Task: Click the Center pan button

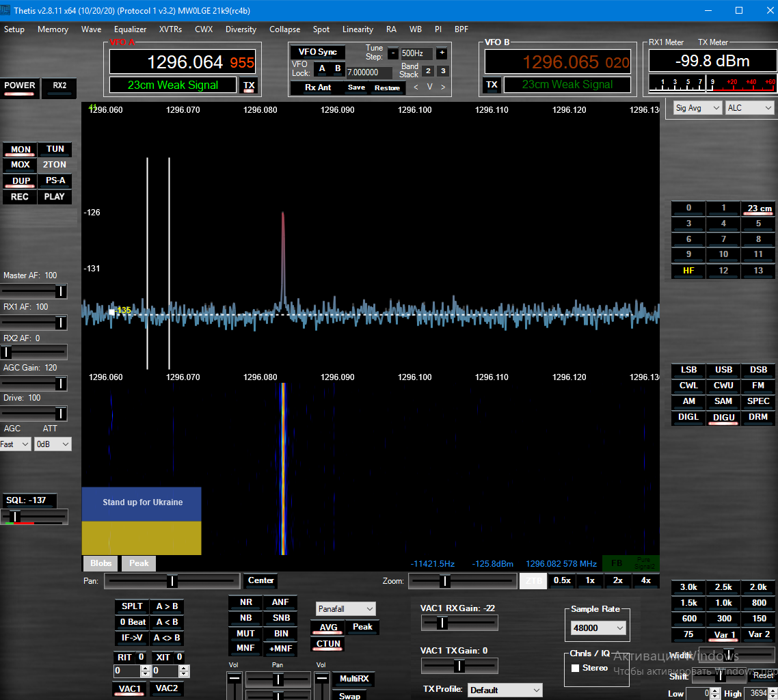Action: point(260,580)
